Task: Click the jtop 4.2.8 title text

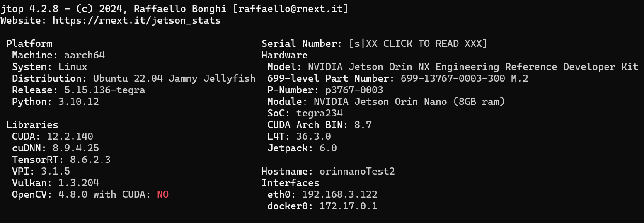Action: click(29, 9)
